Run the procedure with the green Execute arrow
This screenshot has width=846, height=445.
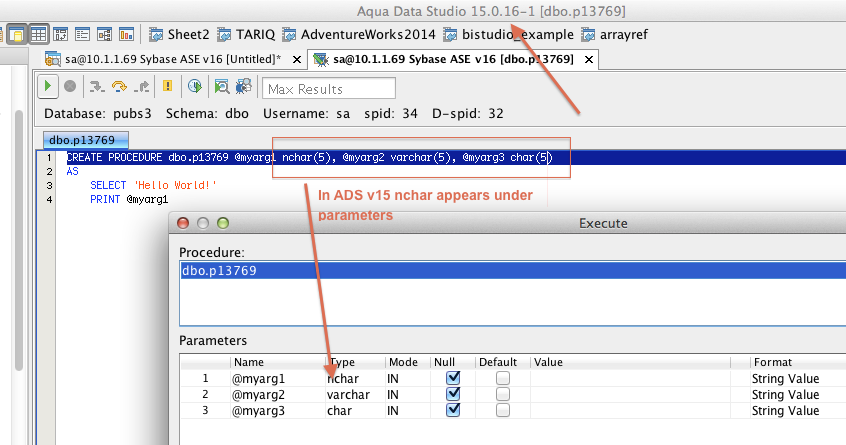tap(47, 86)
